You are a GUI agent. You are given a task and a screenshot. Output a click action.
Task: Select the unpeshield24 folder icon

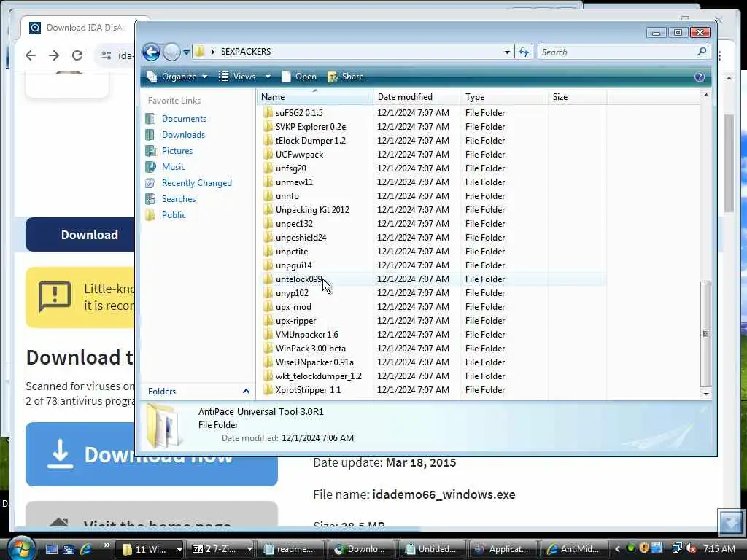coord(268,237)
